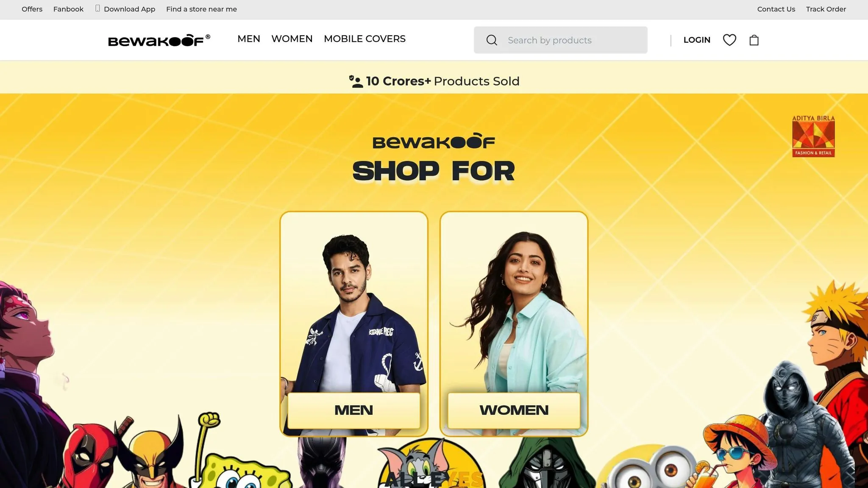The image size is (868, 488).
Task: Select the WOMEN shop button on banner
Action: pos(514,410)
